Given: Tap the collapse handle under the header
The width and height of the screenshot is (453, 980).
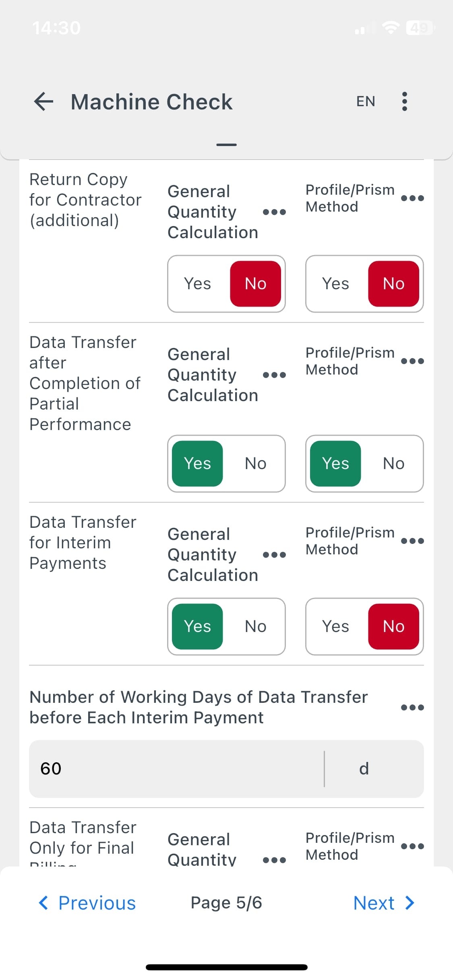Looking at the screenshot, I should 226,145.
